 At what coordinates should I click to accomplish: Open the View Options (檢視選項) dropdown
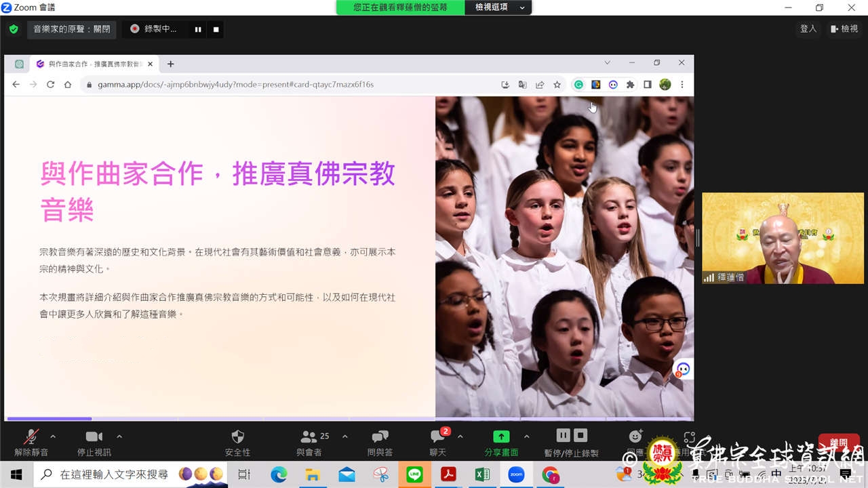(498, 7)
